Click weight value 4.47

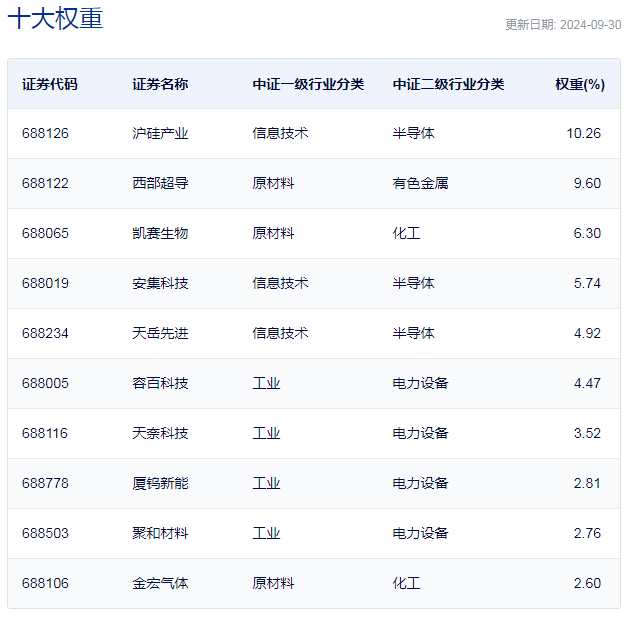[x=587, y=383]
